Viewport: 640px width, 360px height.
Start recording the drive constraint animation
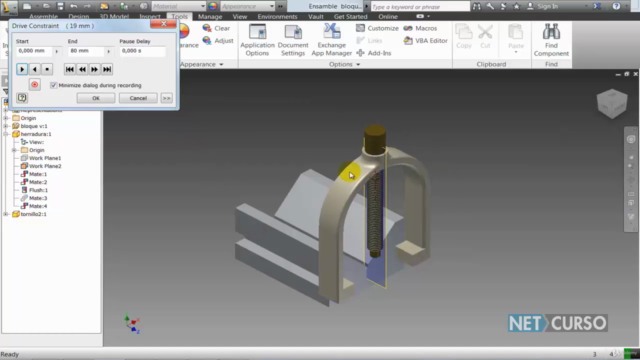[x=35, y=84]
